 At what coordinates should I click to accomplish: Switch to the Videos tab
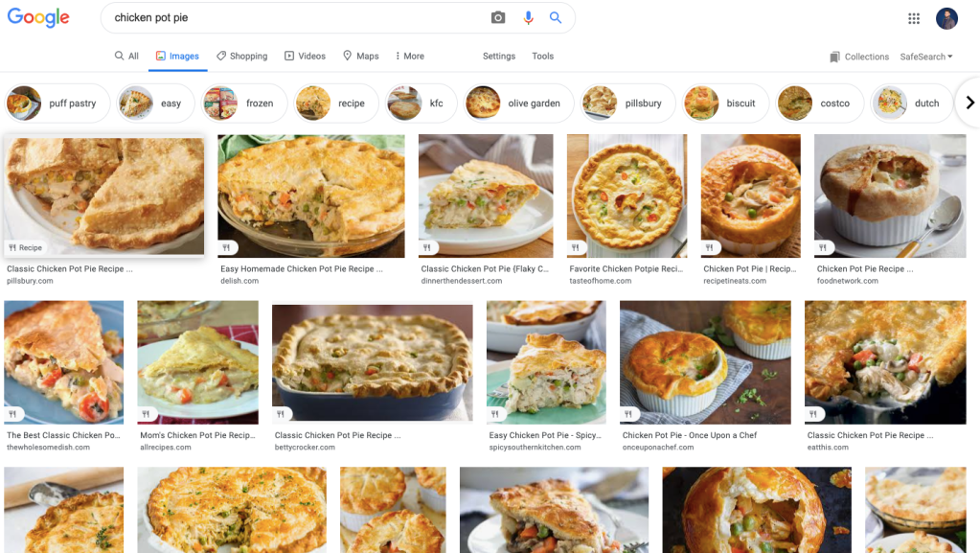click(x=305, y=57)
